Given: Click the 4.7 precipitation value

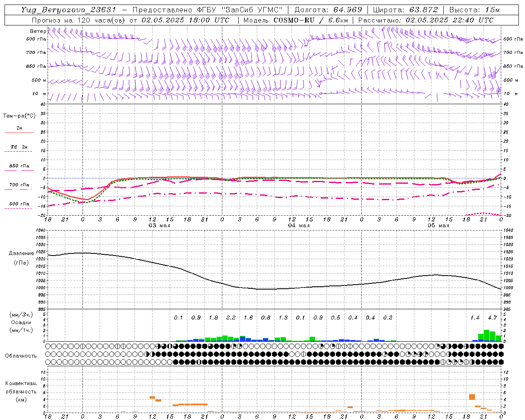Looking at the screenshot, I should 492,318.
